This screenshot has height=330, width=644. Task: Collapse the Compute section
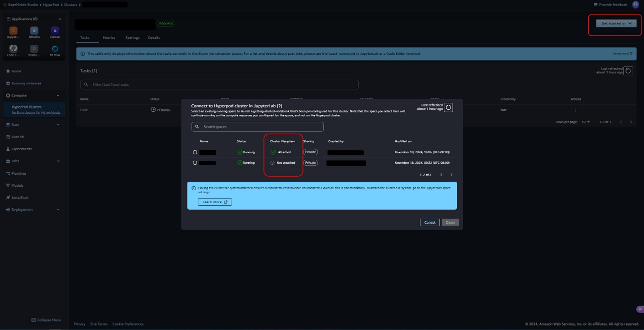pos(58,95)
